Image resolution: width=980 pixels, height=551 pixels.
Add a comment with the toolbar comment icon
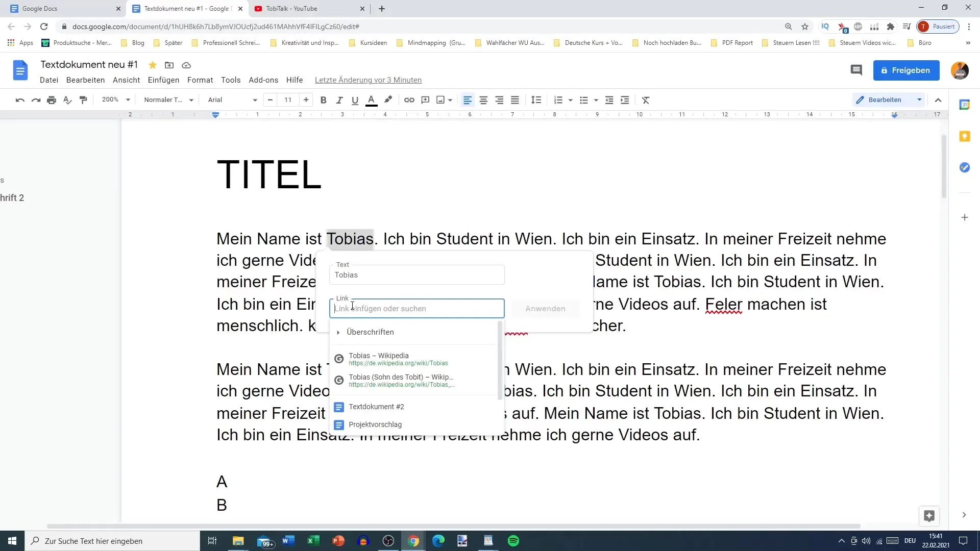click(x=425, y=100)
